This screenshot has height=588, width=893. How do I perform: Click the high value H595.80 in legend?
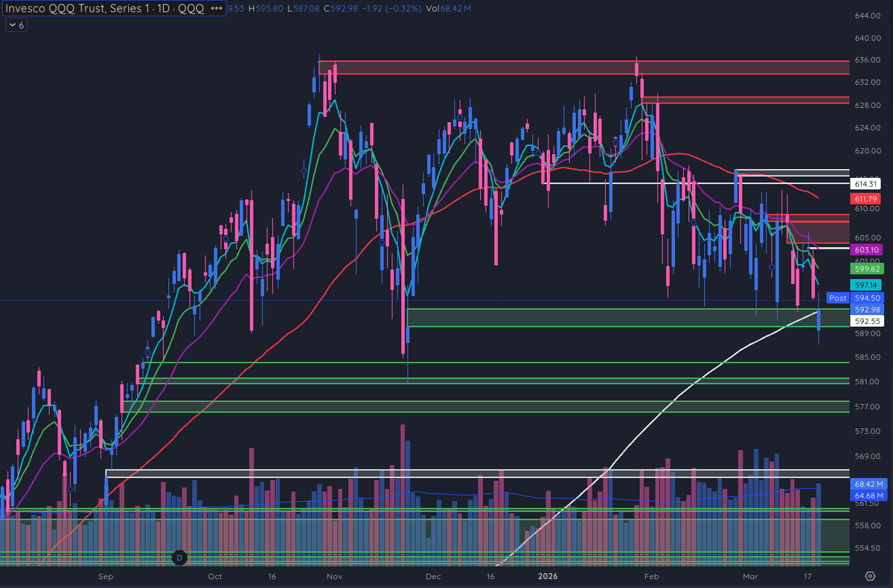coord(266,9)
